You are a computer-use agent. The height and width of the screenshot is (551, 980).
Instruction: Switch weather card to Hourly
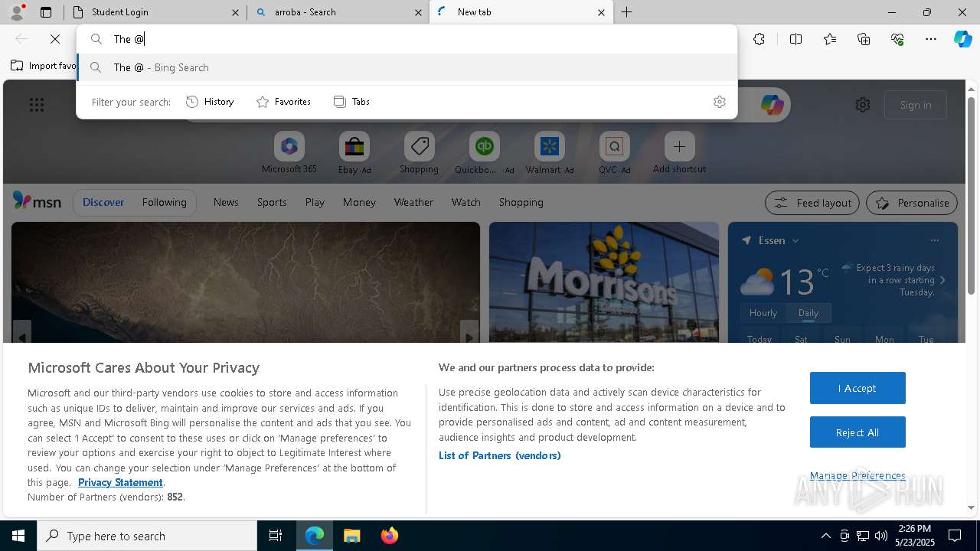tap(763, 313)
